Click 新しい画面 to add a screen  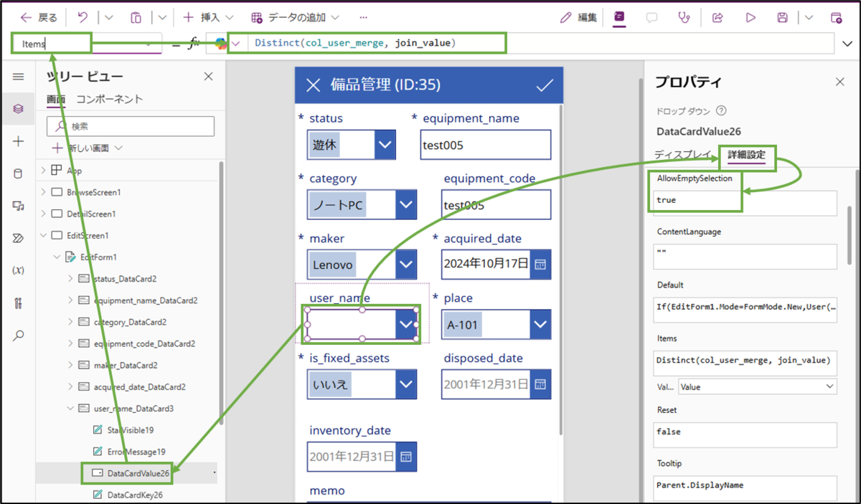(88, 148)
